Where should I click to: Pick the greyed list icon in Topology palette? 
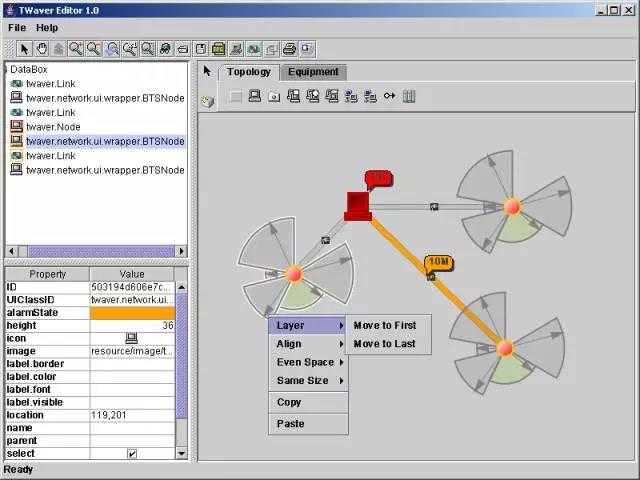(x=236, y=97)
